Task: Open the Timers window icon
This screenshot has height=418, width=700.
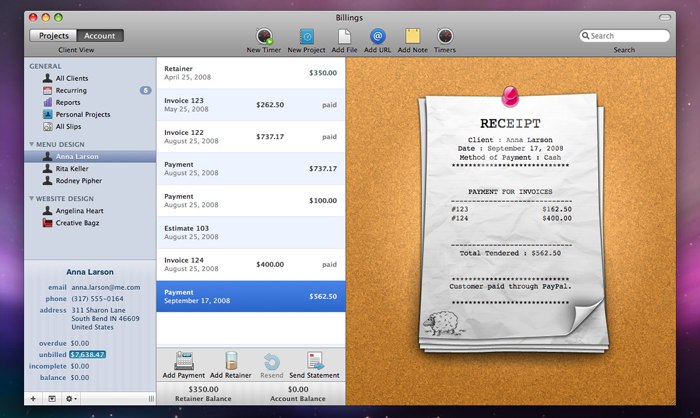Action: pos(445,36)
